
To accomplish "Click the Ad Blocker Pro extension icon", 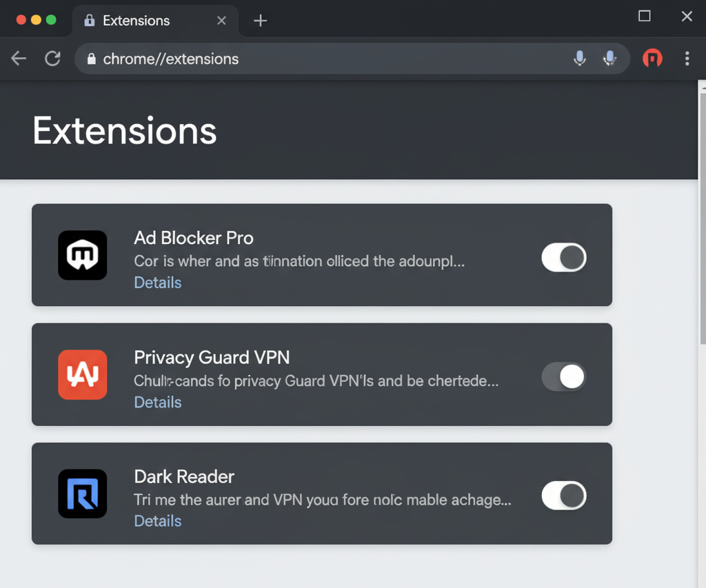I will pyautogui.click(x=82, y=255).
